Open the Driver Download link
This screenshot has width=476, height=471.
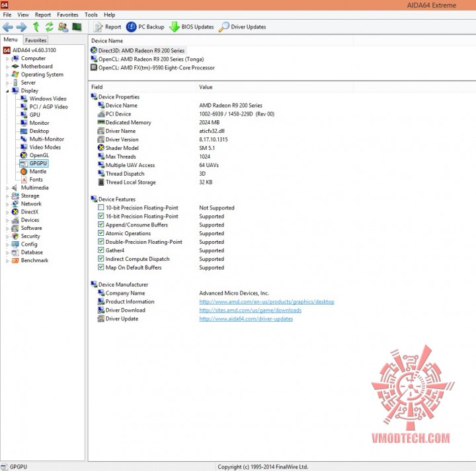(x=250, y=310)
